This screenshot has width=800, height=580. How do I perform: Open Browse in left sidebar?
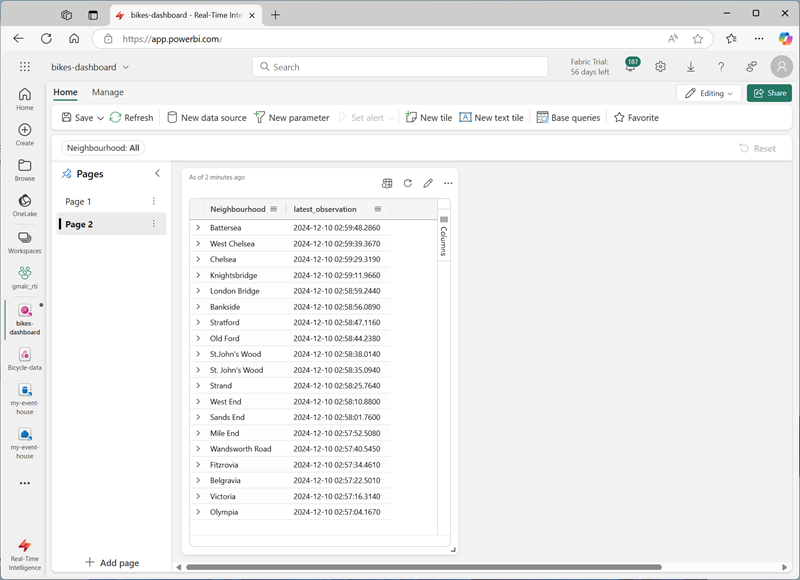(x=24, y=170)
